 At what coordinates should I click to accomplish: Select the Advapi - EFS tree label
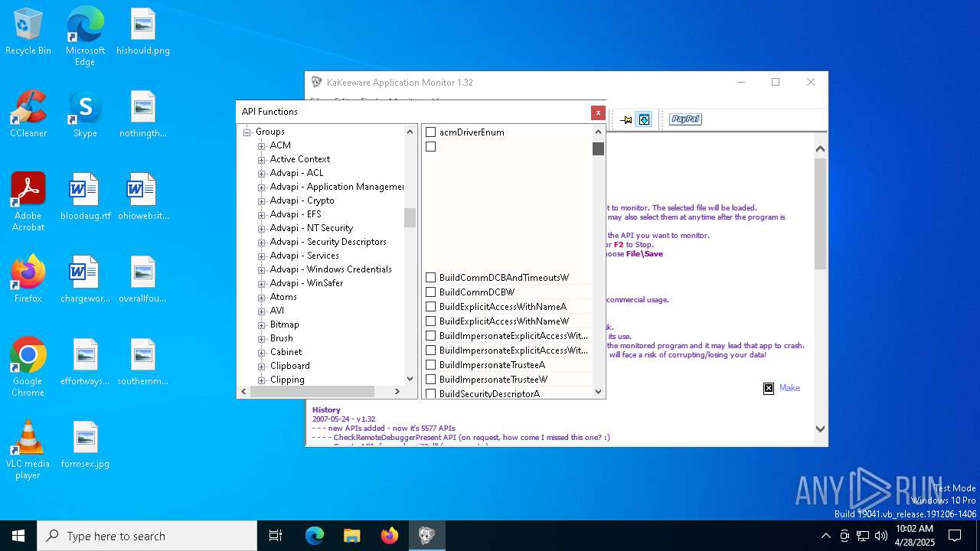point(296,214)
